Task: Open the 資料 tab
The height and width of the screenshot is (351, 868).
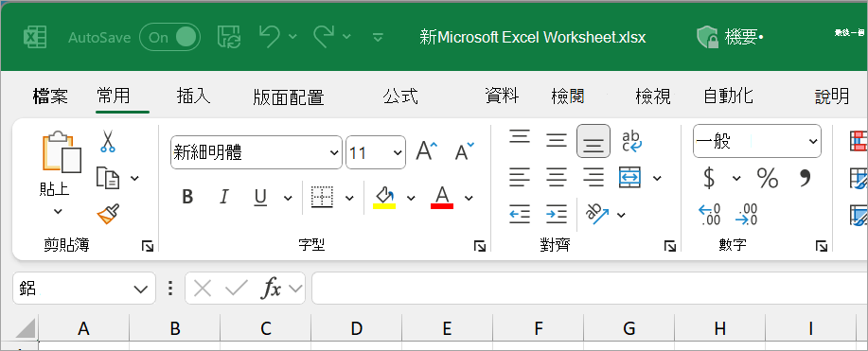Action: click(x=502, y=96)
